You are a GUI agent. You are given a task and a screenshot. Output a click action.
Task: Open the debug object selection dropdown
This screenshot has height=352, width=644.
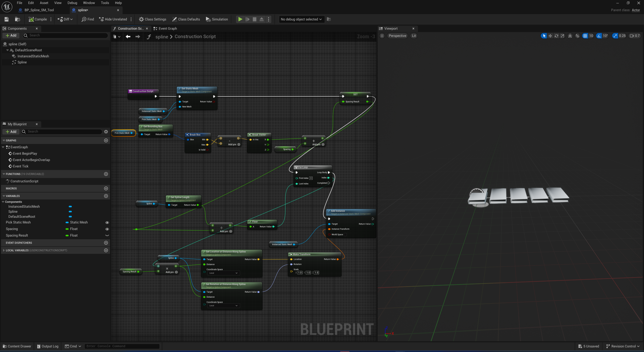pos(301,19)
